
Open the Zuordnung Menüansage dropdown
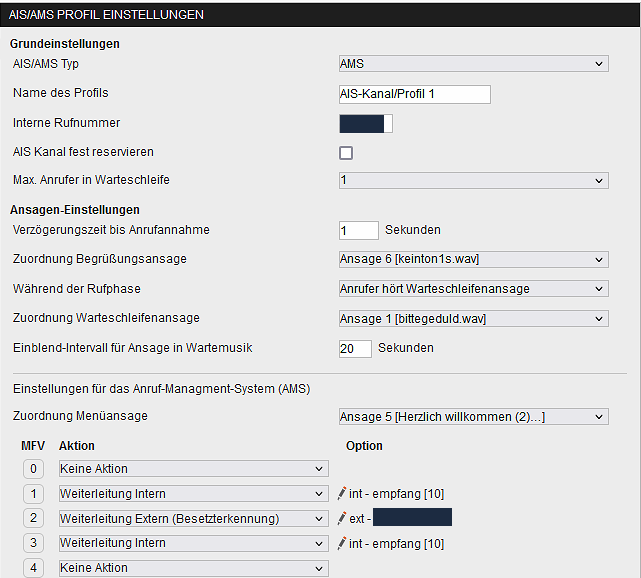(473, 416)
